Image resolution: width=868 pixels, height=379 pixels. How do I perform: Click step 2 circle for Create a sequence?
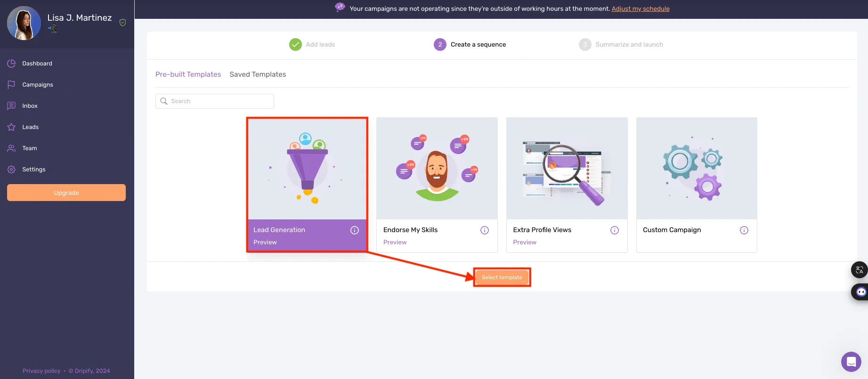pyautogui.click(x=440, y=44)
